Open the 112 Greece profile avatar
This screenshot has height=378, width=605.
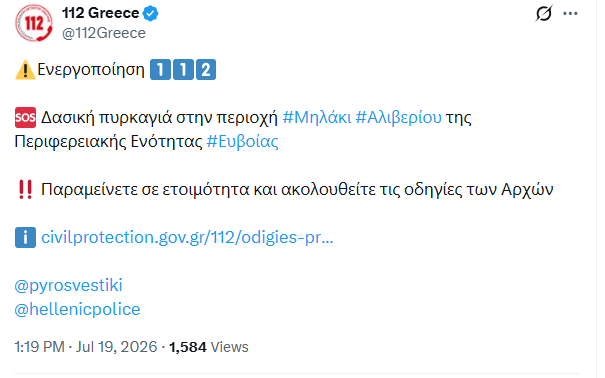34,23
